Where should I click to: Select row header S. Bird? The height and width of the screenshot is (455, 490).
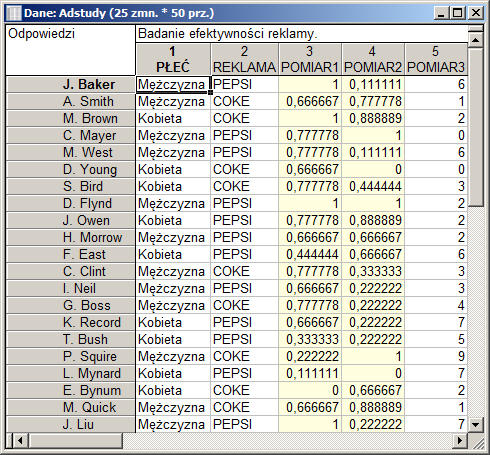click(70, 187)
